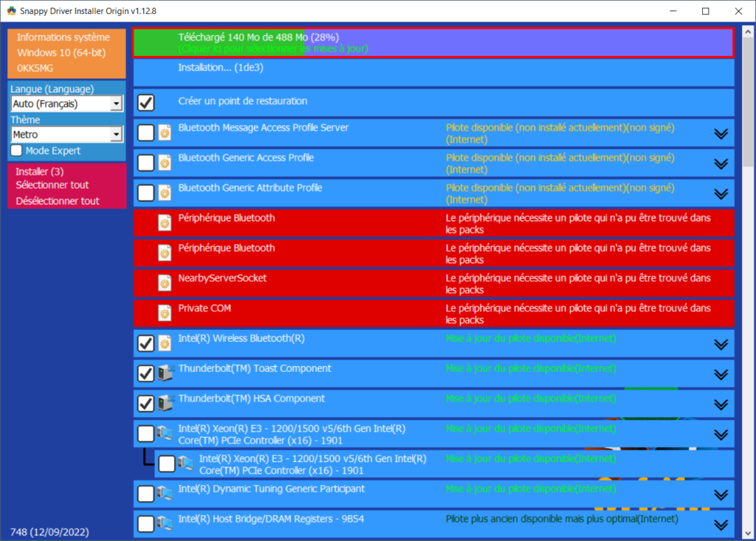This screenshot has width=756, height=541.
Task: Open the Thème Metro dropdown
Action: [67, 134]
